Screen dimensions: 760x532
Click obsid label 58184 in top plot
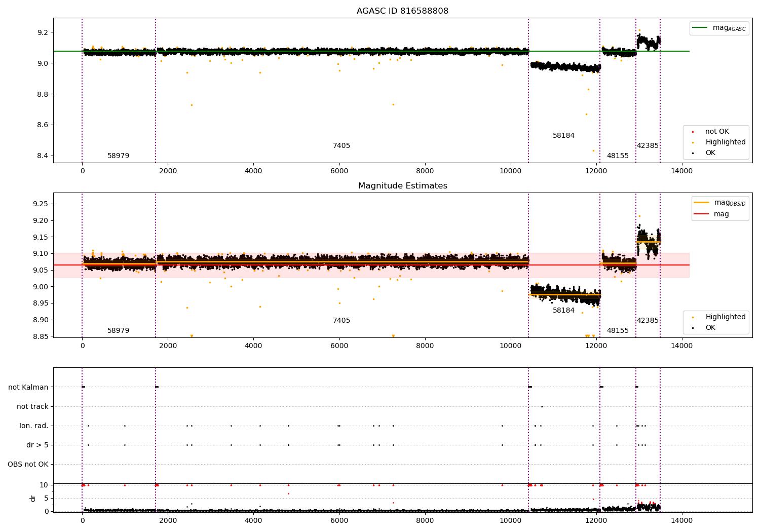[x=563, y=136]
